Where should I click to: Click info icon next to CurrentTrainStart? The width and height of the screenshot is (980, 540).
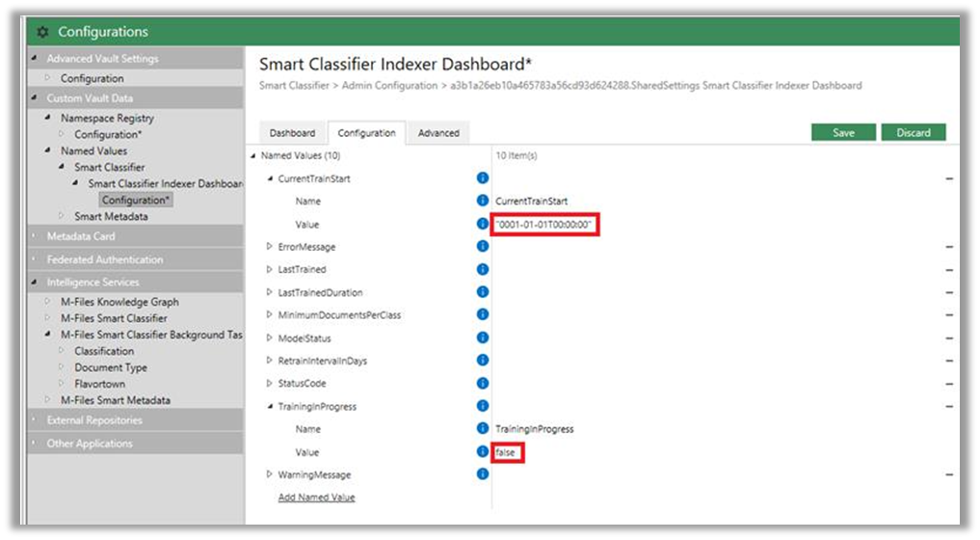coord(483,178)
